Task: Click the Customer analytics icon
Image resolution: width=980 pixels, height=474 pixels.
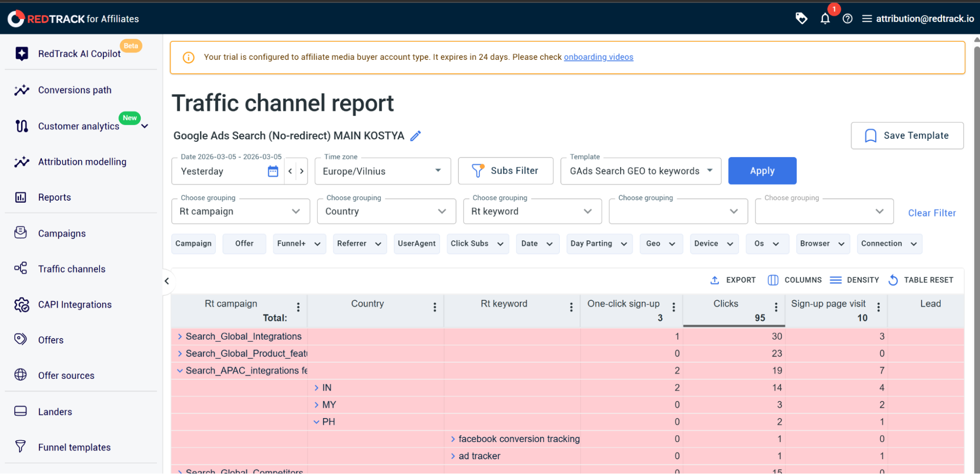Action: (22, 126)
